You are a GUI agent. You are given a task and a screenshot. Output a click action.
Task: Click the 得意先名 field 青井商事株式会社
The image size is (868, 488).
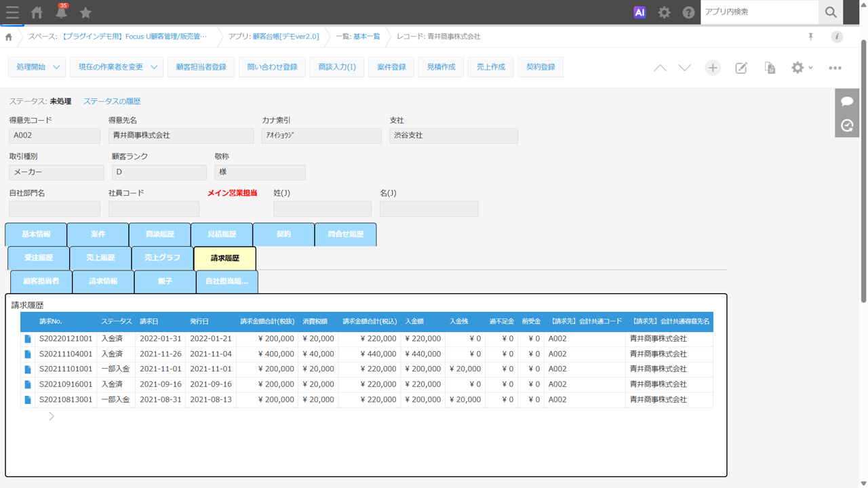tap(181, 136)
